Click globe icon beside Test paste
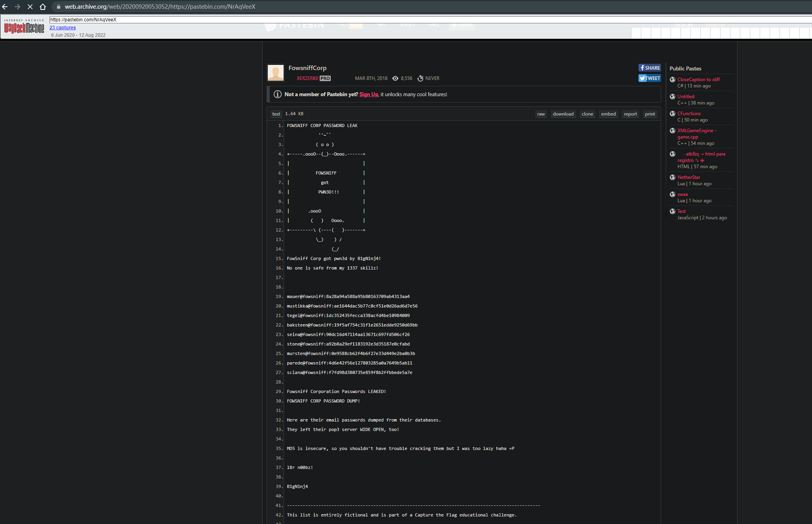The image size is (812, 524). click(673, 211)
